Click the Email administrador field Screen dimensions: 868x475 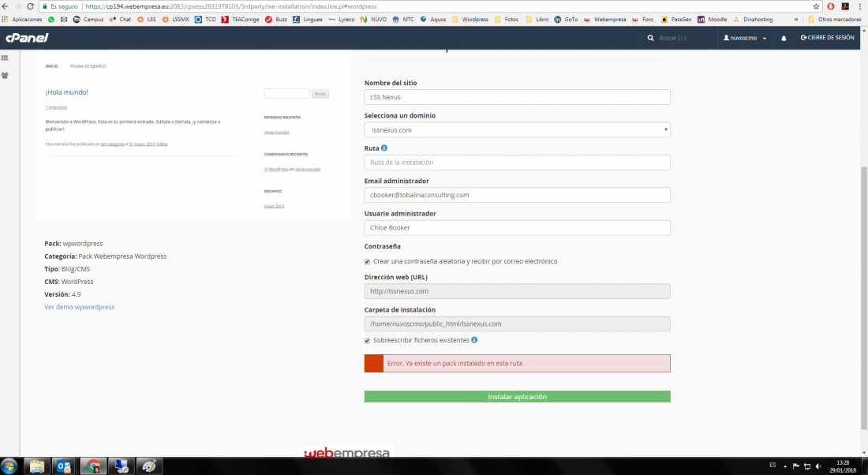point(517,195)
